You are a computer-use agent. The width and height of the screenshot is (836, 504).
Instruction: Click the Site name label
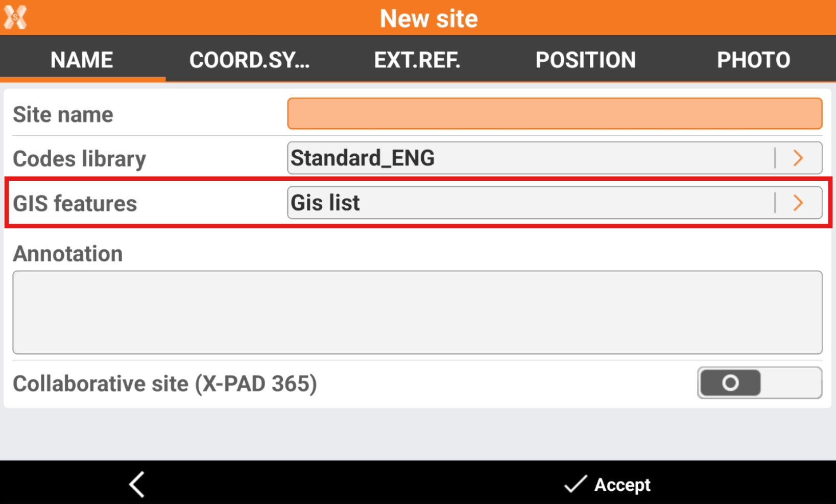(63, 114)
